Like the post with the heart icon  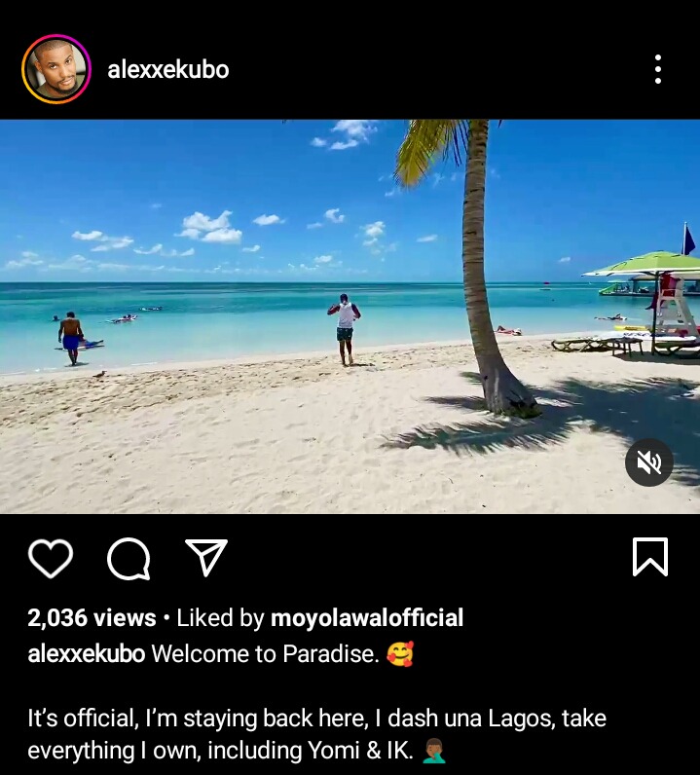(51, 558)
